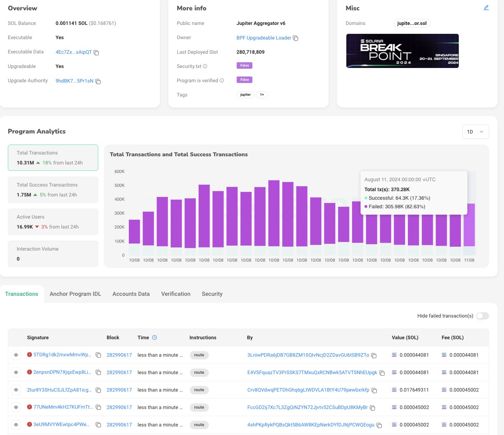Open the BPF Upgradeable Loader owner link

tap(264, 38)
